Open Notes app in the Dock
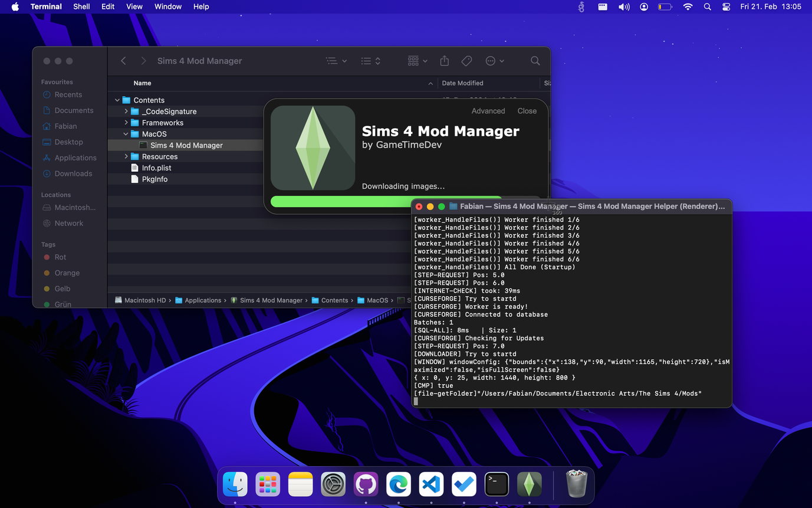This screenshot has width=812, height=508. (x=300, y=484)
